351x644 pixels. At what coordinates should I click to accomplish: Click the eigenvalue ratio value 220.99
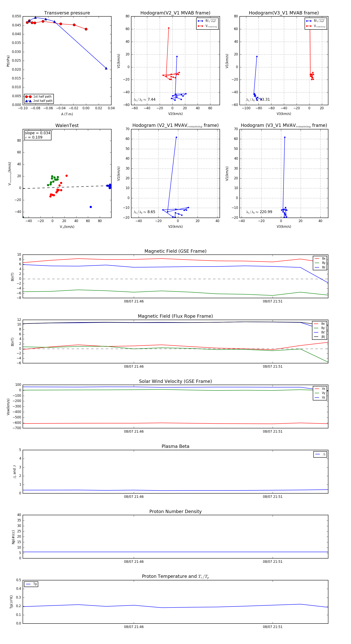point(266,212)
